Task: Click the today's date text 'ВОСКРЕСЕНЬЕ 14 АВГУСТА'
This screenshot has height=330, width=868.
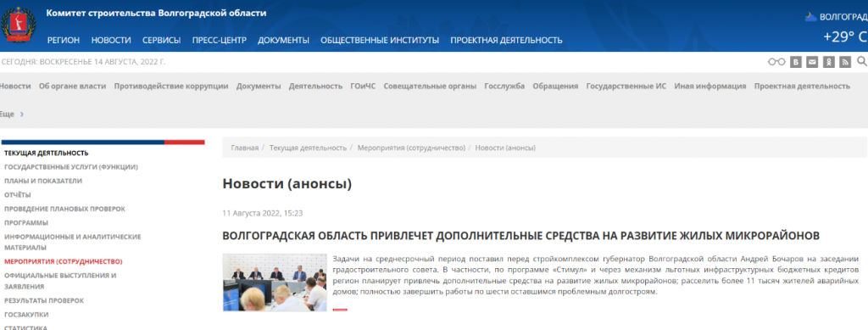Action: click(87, 62)
